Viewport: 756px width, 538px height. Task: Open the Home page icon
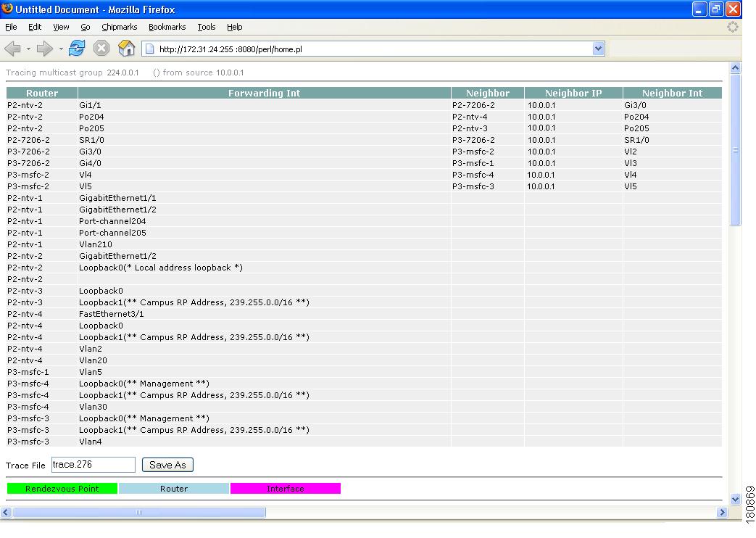126,49
